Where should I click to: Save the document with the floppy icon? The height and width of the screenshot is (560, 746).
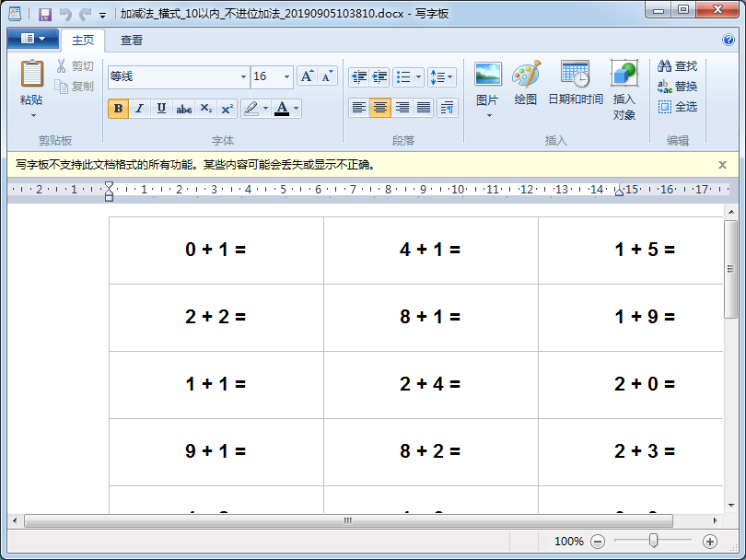[x=44, y=15]
